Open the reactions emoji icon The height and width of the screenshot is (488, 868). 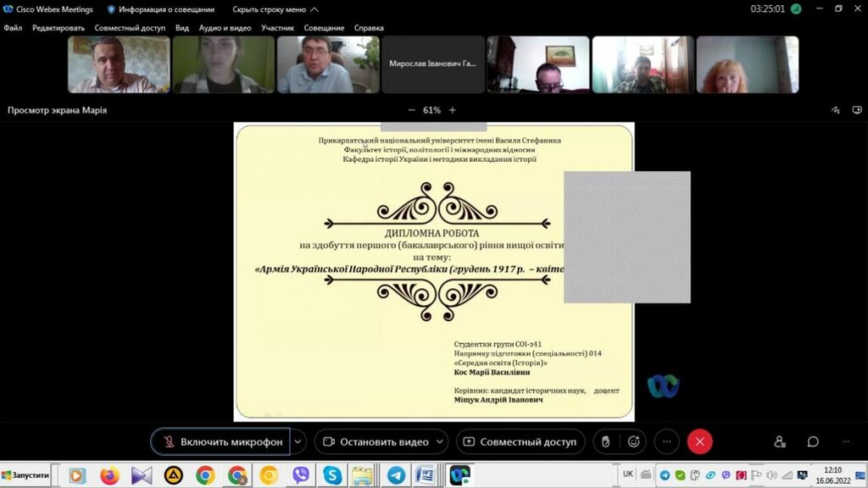tap(633, 441)
